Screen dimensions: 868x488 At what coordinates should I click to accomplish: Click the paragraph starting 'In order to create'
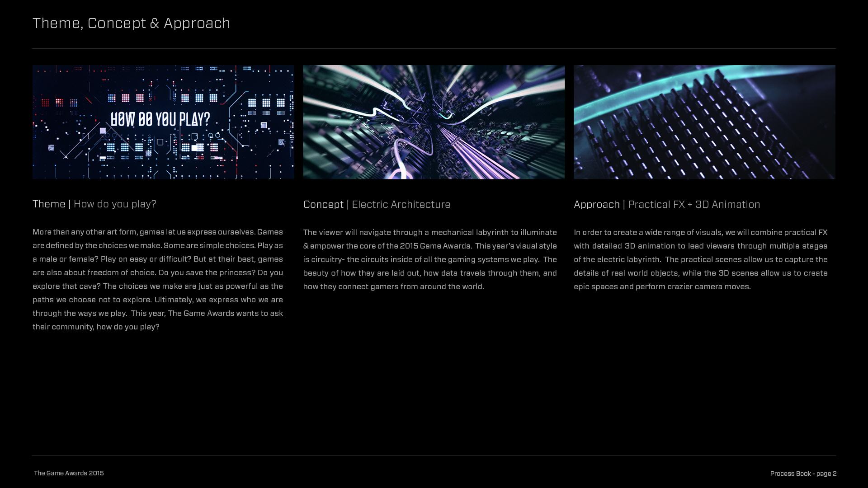(701, 259)
